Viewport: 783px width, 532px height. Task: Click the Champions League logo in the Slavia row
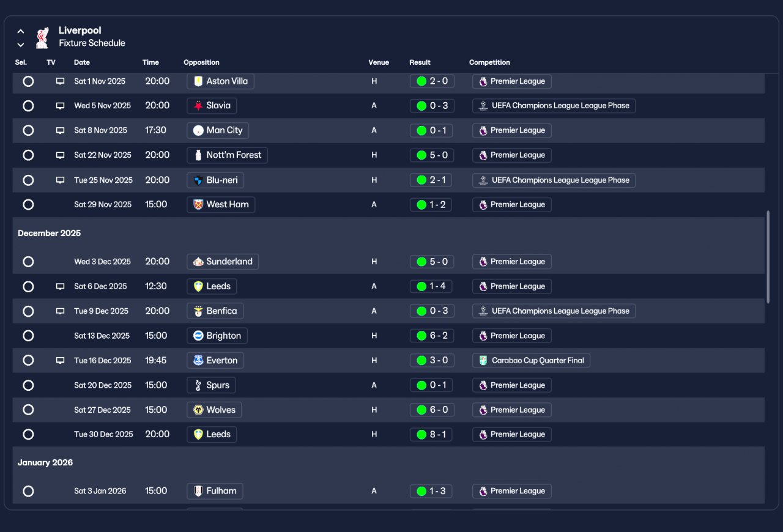(x=483, y=106)
